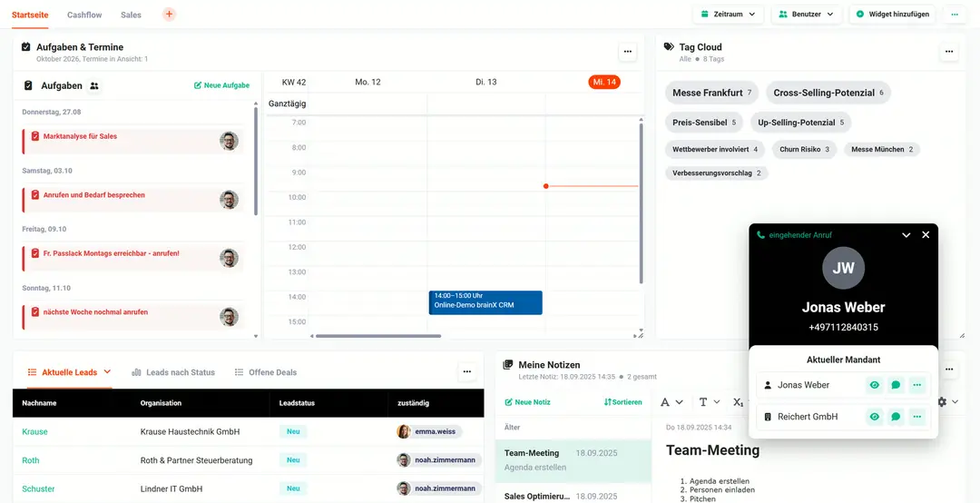Open the Marktanalyse für Sales task

click(x=133, y=141)
